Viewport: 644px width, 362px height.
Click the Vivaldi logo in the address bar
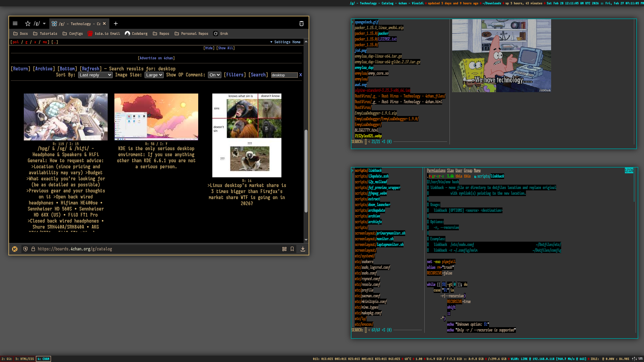tap(15, 249)
